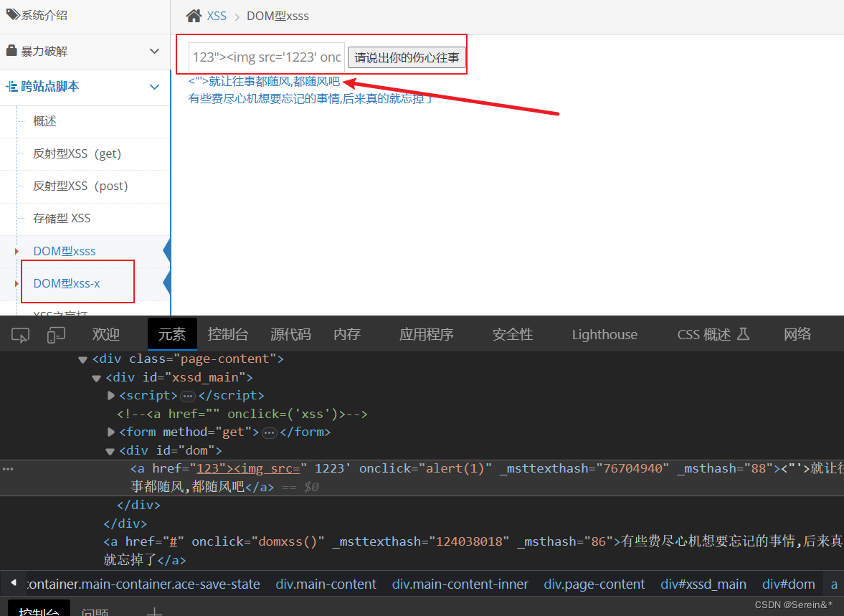Screen dimensions: 844x616
Task: Click the left scroll arrow in DOM breadcrumb bar
Action: tap(14, 582)
